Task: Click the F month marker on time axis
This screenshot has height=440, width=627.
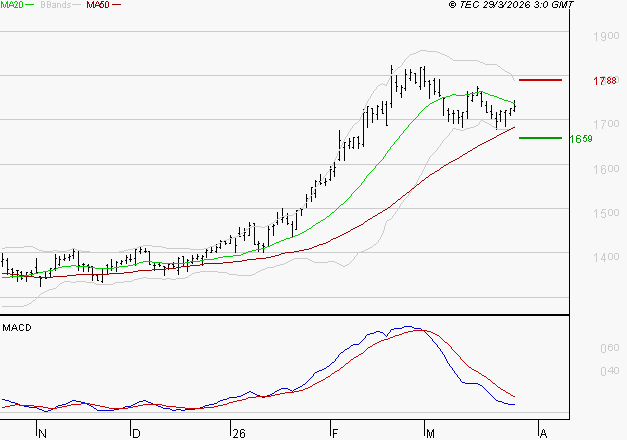Action: pyautogui.click(x=335, y=434)
